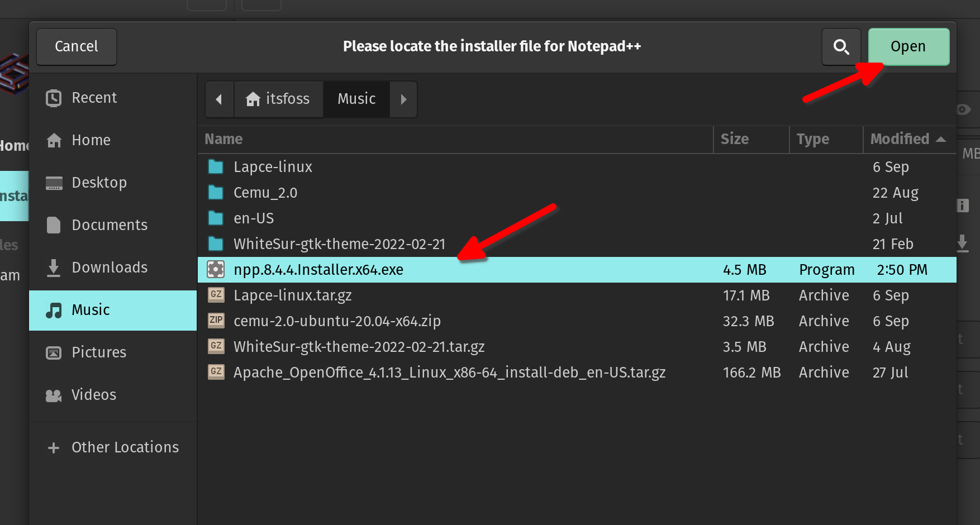The image size is (980, 525).
Task: Sort by Size column header
Action: pyautogui.click(x=751, y=139)
